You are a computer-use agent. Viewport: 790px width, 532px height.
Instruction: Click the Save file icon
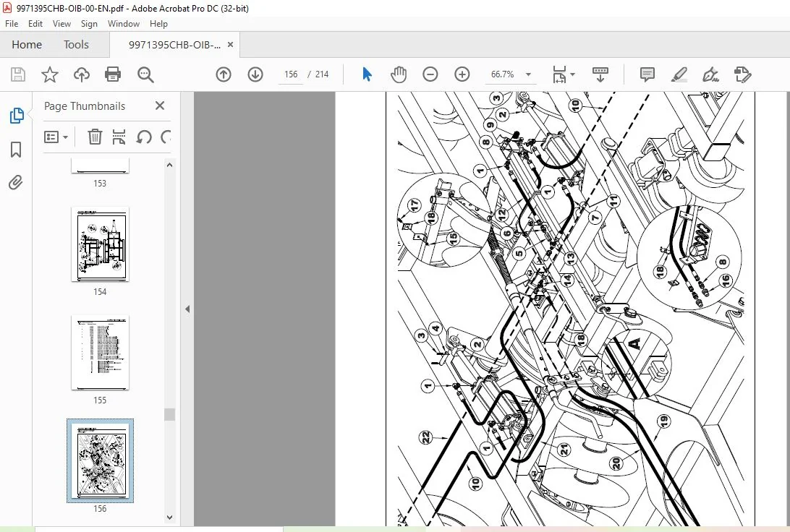click(x=18, y=74)
